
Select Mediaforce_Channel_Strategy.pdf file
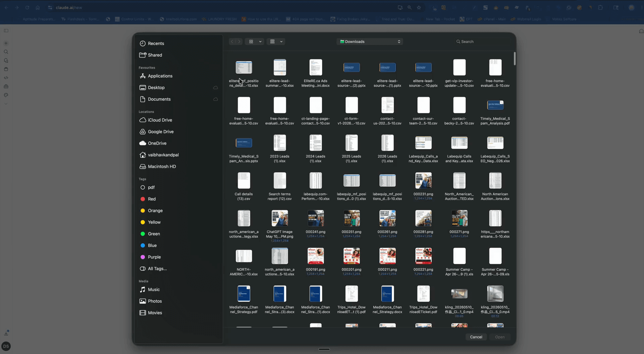244,300
